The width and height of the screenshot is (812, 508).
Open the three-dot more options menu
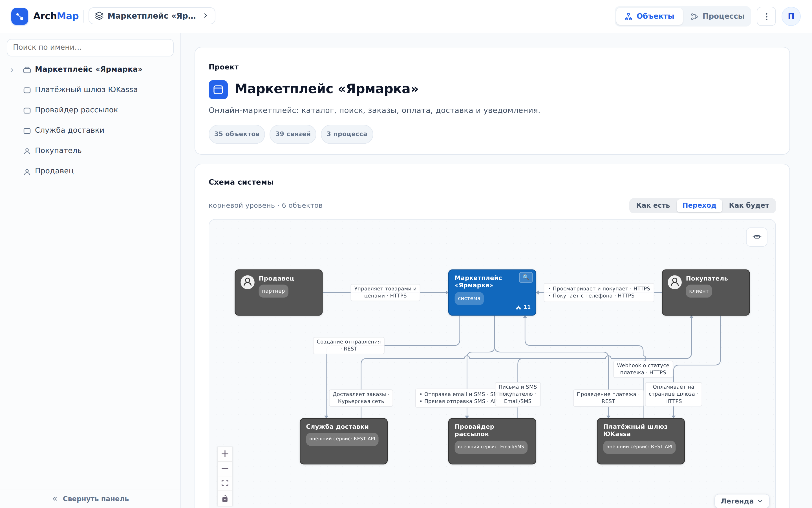(x=766, y=16)
